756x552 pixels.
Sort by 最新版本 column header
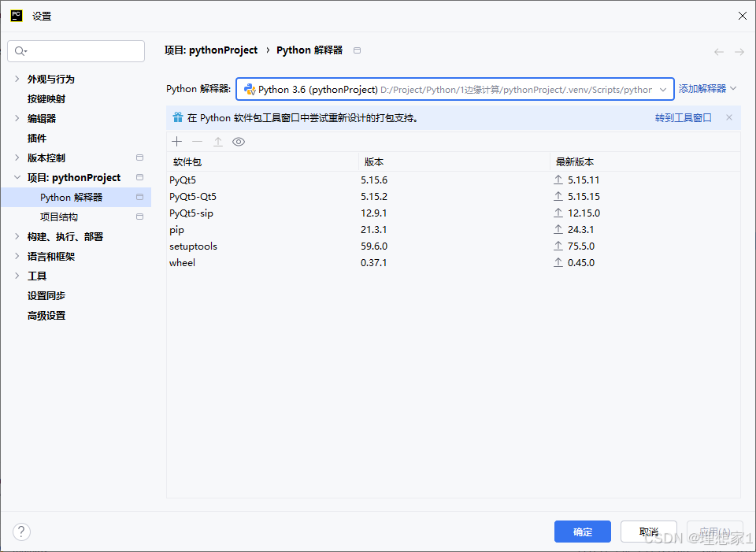click(x=645, y=162)
